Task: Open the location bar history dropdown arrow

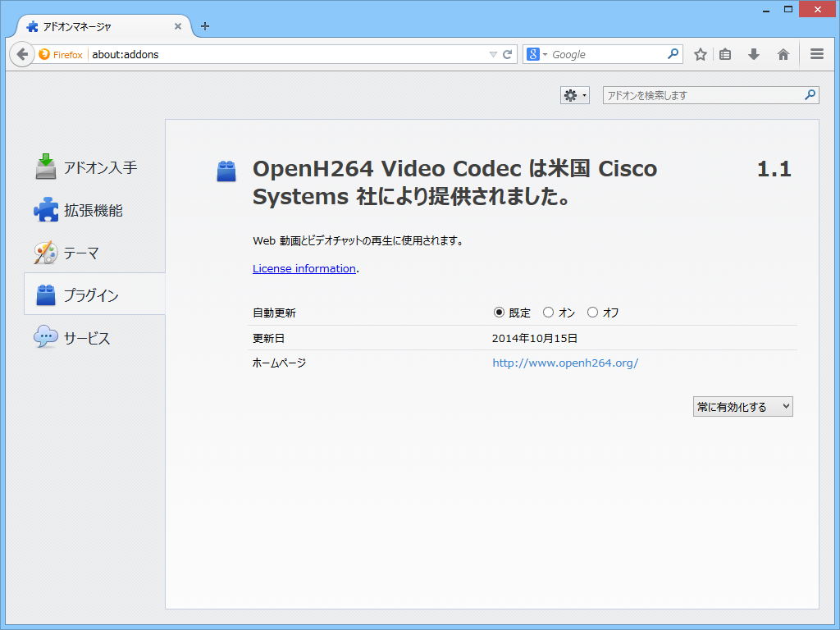Action: click(x=493, y=53)
